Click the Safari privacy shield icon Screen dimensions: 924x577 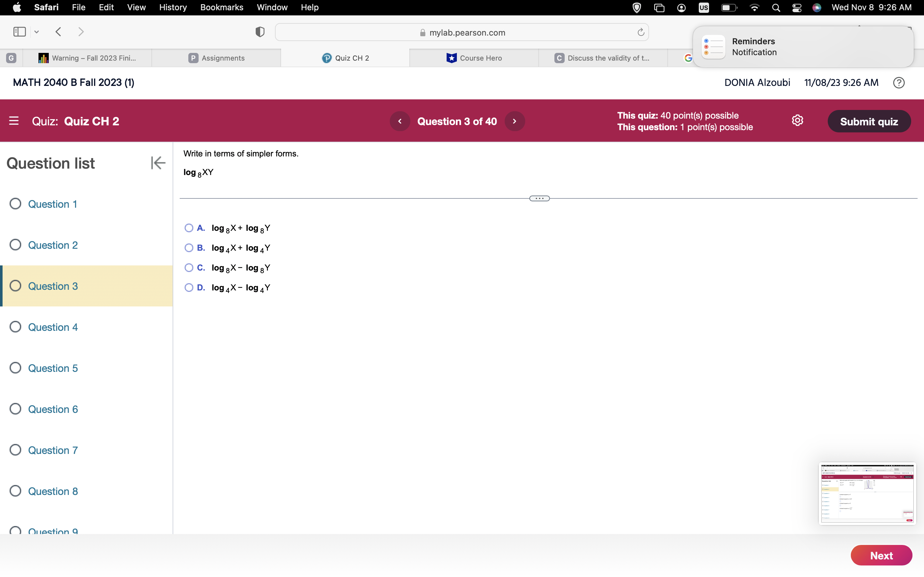[x=260, y=32]
